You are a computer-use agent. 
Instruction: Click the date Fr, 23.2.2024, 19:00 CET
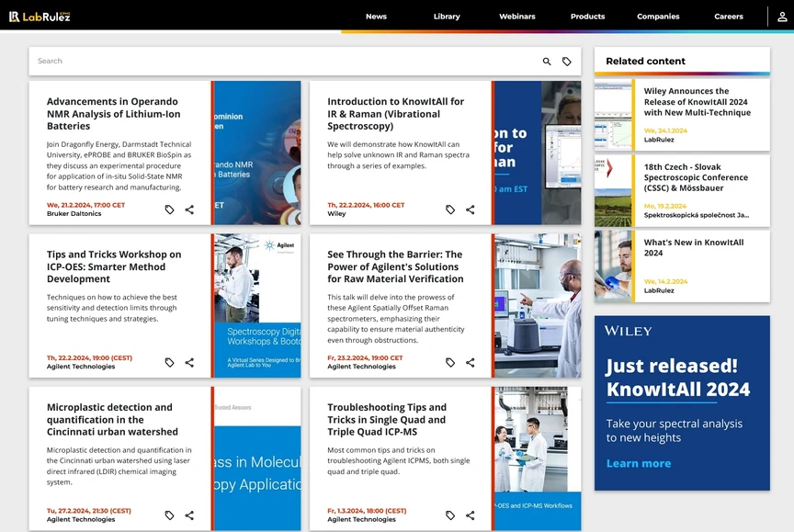365,357
